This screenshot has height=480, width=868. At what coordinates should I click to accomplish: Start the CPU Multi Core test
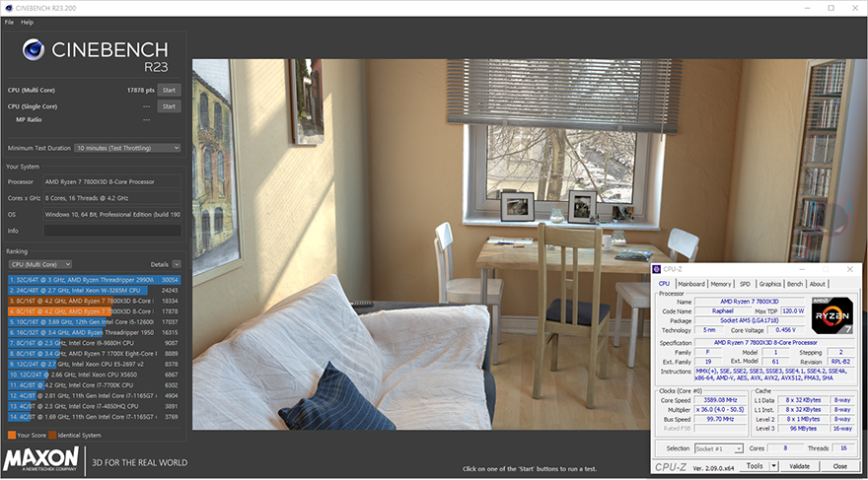click(x=169, y=90)
